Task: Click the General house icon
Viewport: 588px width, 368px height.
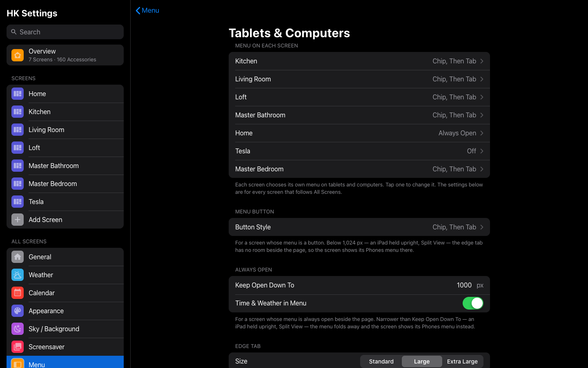Action: [x=18, y=257]
